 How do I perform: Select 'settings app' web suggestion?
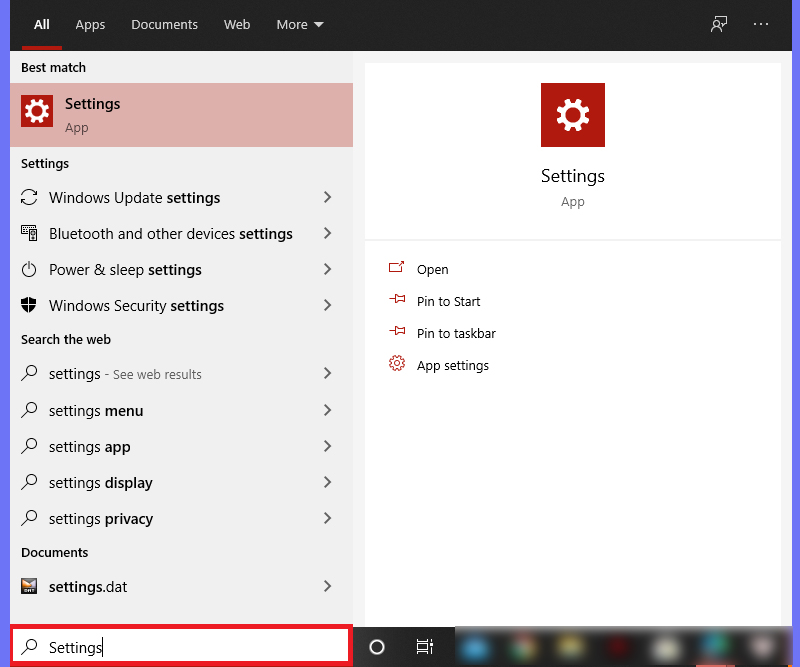click(x=90, y=447)
